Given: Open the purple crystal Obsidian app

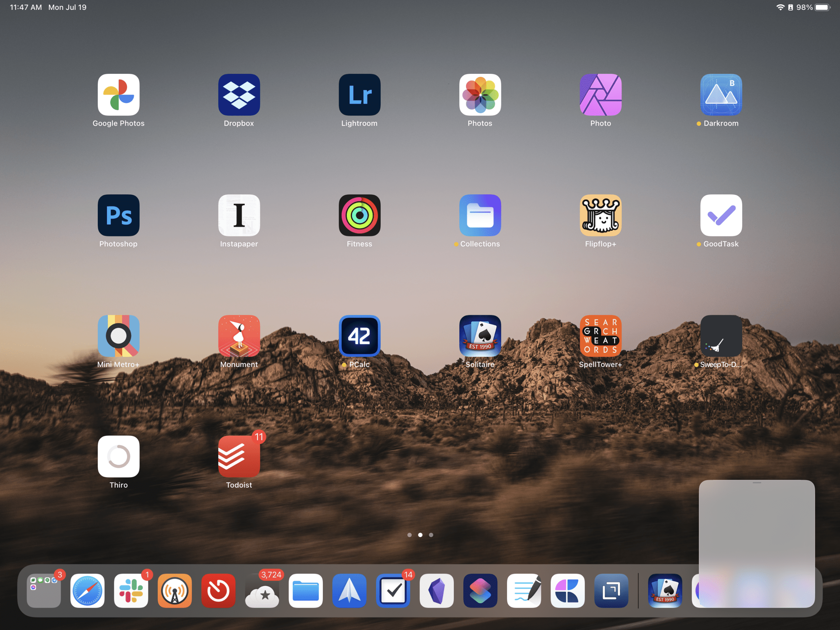Looking at the screenshot, I should pyautogui.click(x=437, y=591).
